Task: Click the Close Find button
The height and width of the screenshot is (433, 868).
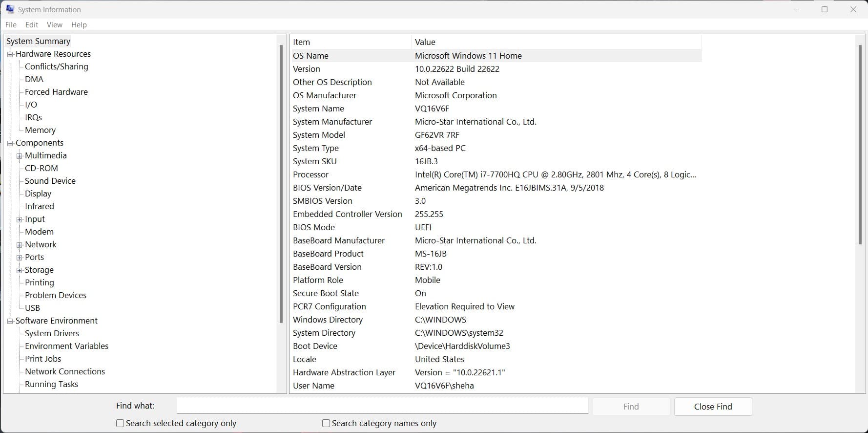Action: 713,407
